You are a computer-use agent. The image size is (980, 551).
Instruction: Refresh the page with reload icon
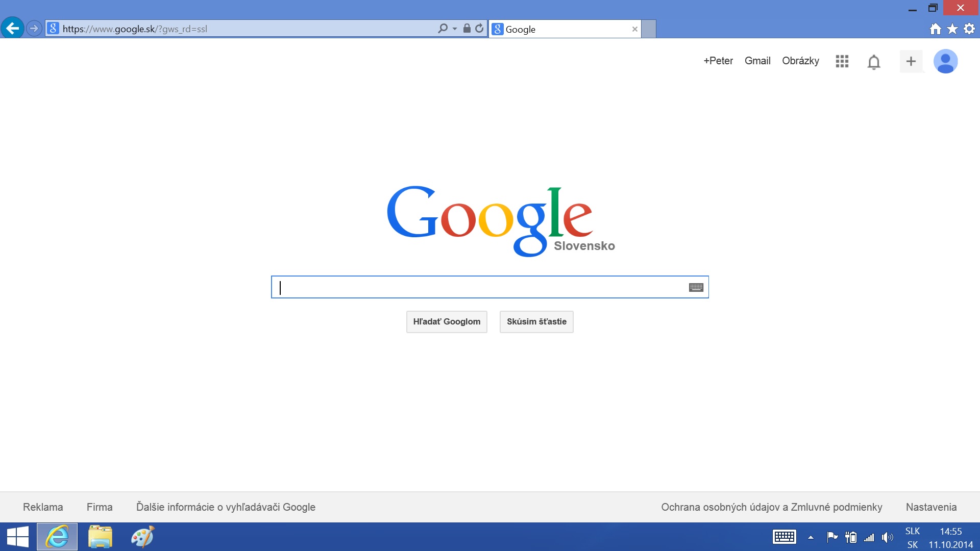[x=479, y=29]
